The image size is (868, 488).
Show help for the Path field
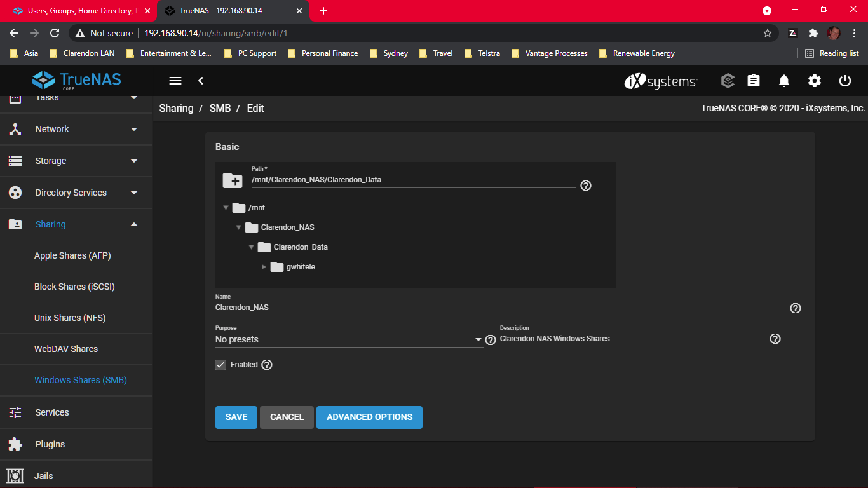click(x=586, y=186)
